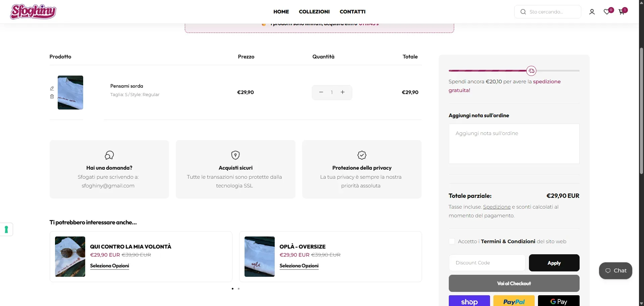Image resolution: width=644 pixels, height=306 pixels.
Task: Click the free shipping truck progress icon
Action: 531,71
